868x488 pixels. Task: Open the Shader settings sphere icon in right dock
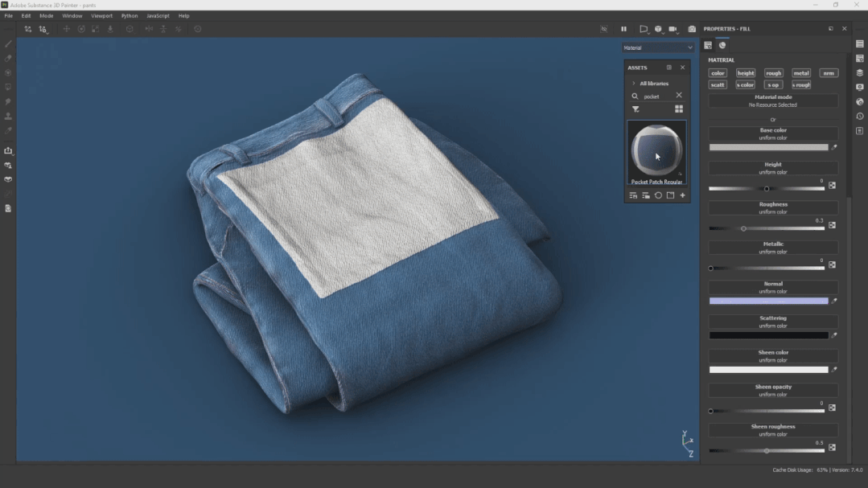(x=860, y=102)
